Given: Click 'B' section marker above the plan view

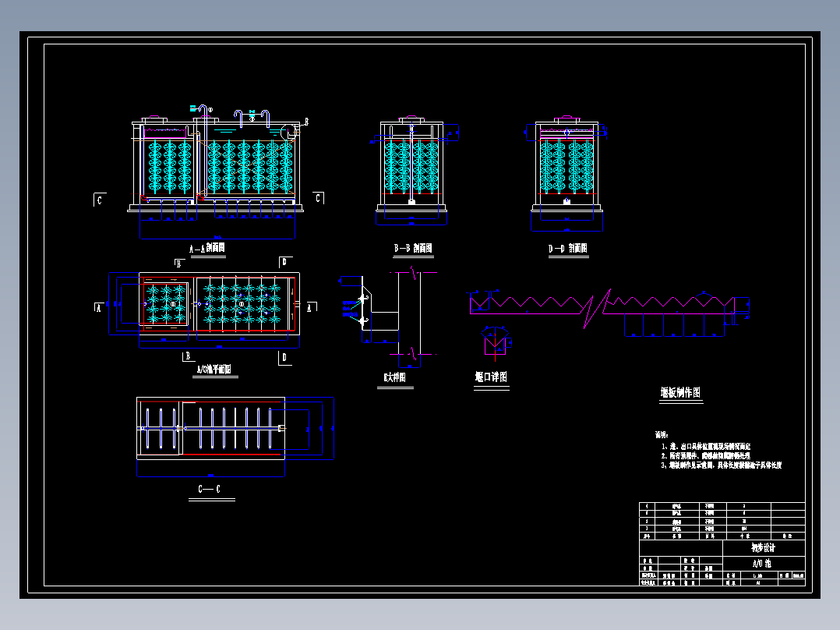Looking at the screenshot, I should click(x=179, y=264).
